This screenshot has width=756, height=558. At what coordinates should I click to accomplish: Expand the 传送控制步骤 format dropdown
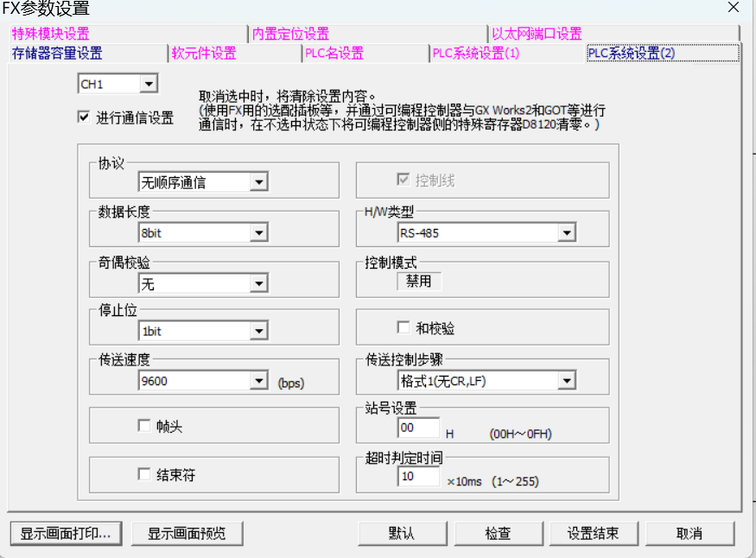click(x=566, y=381)
